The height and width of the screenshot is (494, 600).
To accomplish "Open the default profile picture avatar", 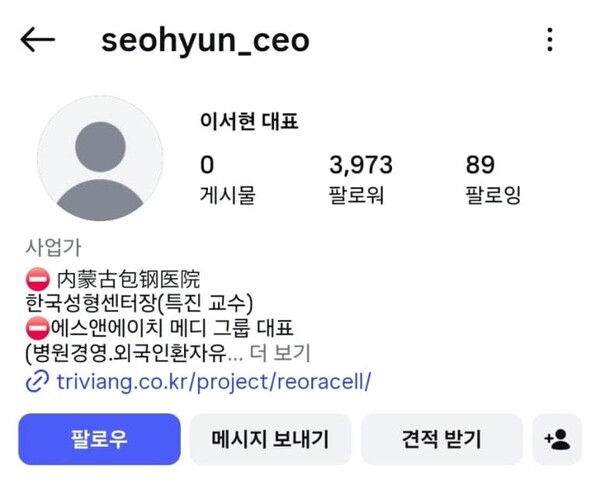I will pyautogui.click(x=100, y=160).
